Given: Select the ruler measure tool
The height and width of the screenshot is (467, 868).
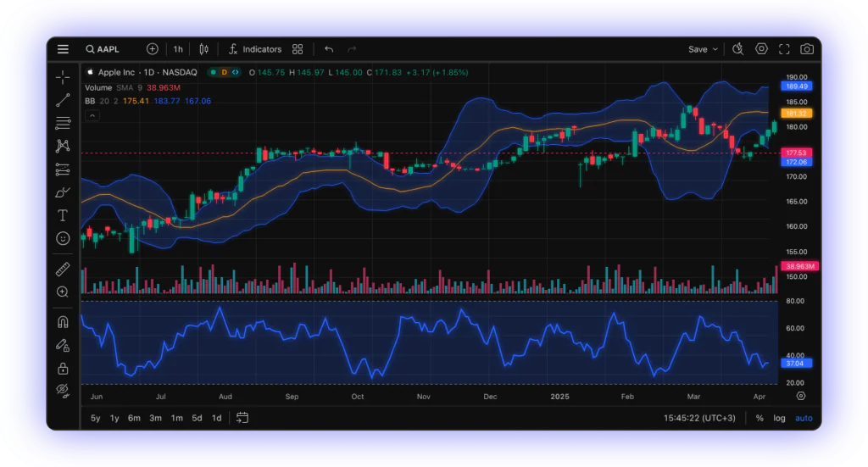Looking at the screenshot, I should pyautogui.click(x=63, y=269).
